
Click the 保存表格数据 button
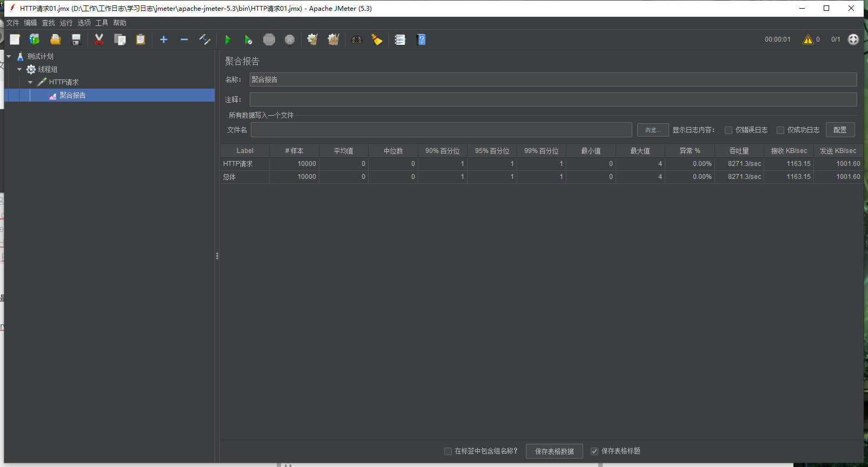(555, 451)
